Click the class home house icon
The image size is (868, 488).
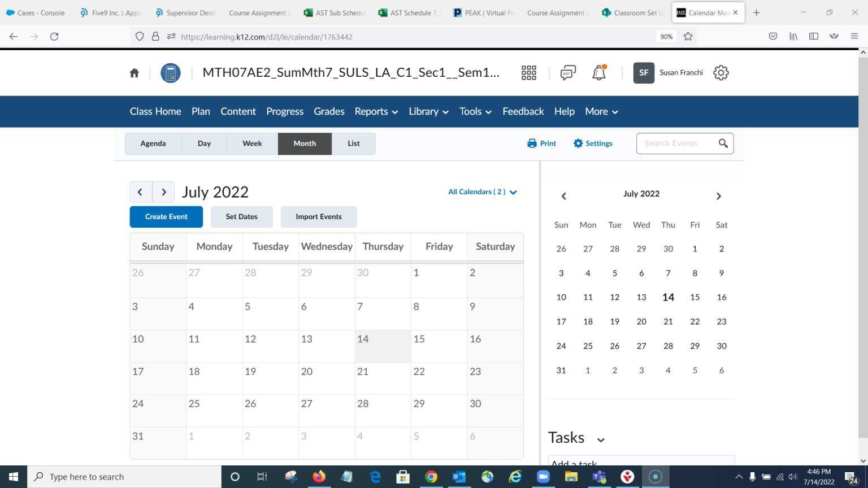[x=134, y=72]
